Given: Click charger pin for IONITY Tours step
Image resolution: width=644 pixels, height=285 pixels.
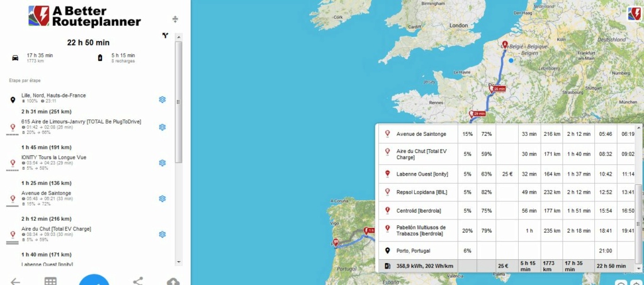Looking at the screenshot, I should [13, 162].
